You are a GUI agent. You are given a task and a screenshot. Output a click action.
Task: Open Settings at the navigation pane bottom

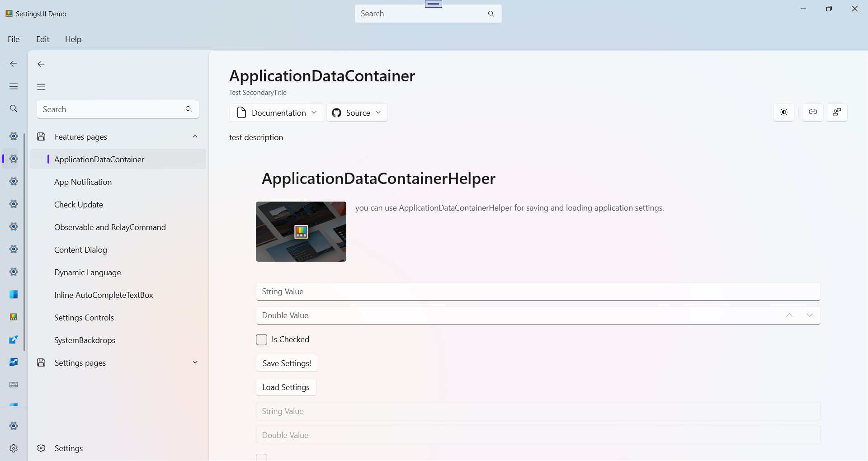118,448
